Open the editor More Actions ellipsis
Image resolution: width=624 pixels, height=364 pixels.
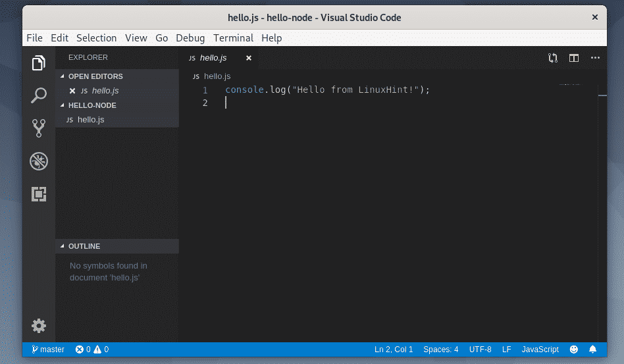click(595, 58)
